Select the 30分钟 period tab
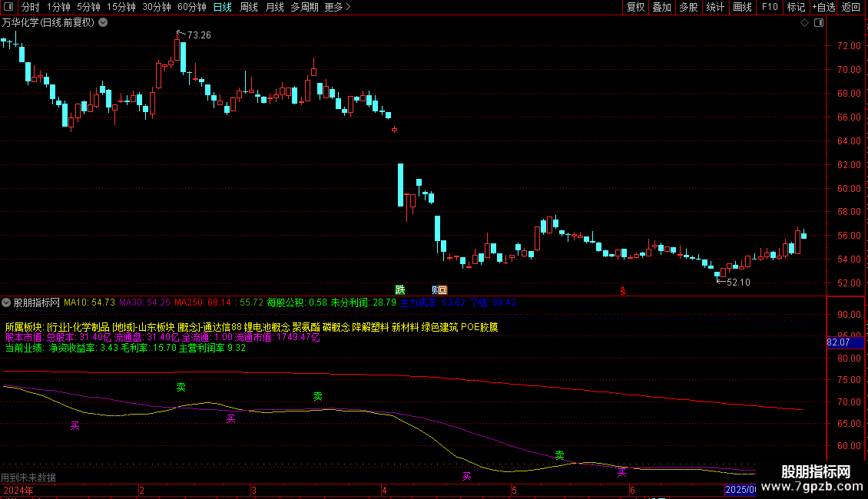Screen dimensions: 868x499 pos(156,7)
